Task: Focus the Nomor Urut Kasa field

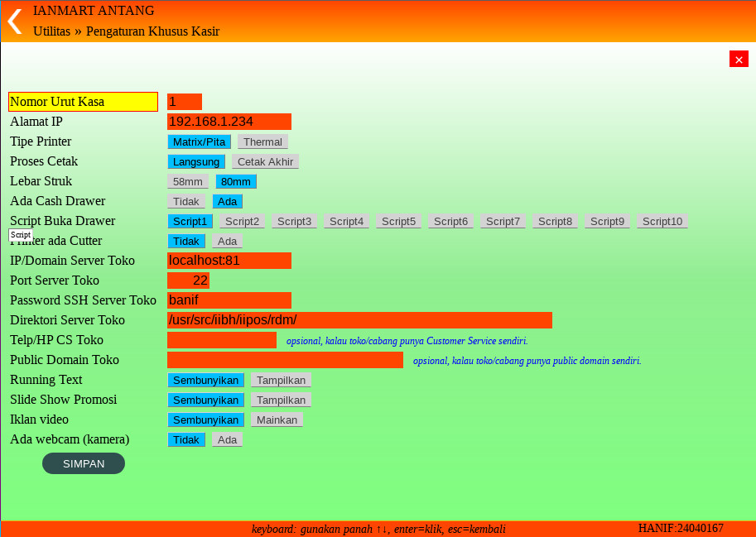Action: point(184,102)
